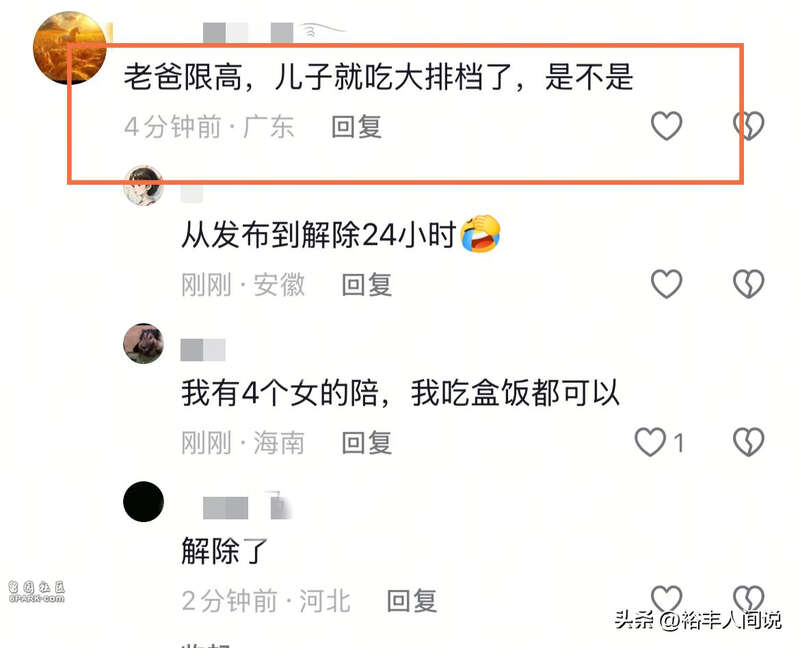The width and height of the screenshot is (800, 648).
Task: Like the Anhui comment about 24 hours
Action: (x=666, y=284)
